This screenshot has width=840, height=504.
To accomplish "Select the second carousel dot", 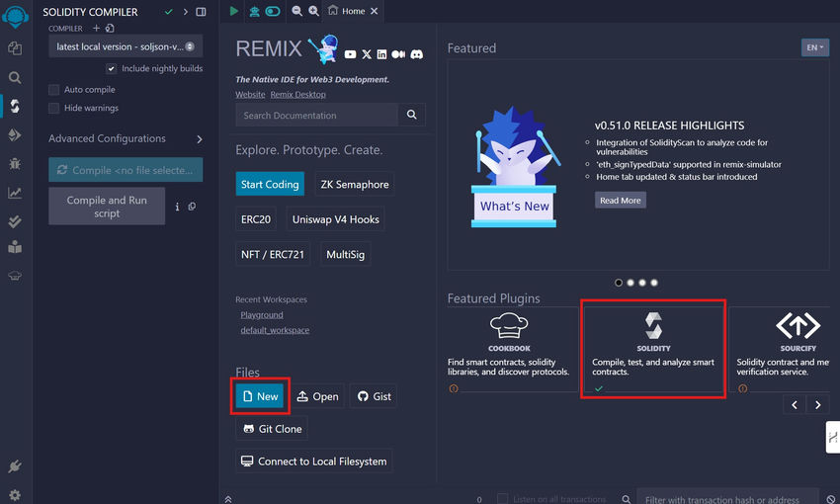I will pyautogui.click(x=630, y=283).
